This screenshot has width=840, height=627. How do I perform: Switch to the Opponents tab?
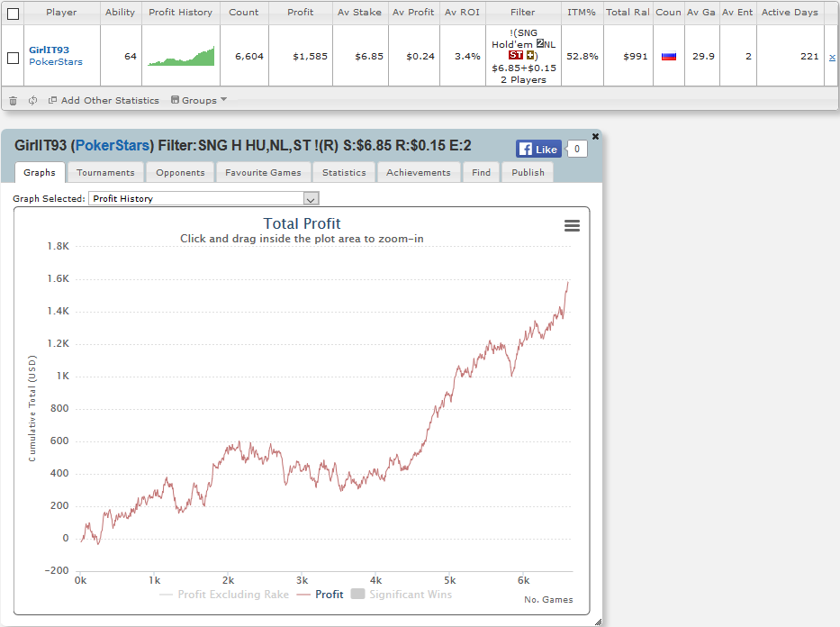tap(180, 173)
